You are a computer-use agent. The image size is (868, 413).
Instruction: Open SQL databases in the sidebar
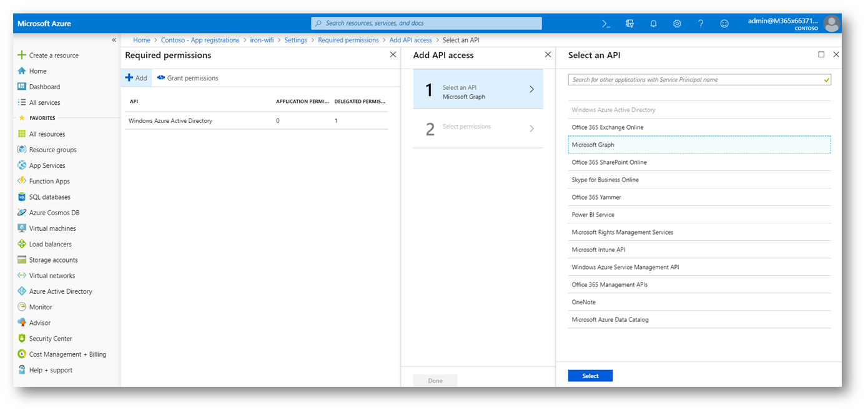(x=44, y=197)
